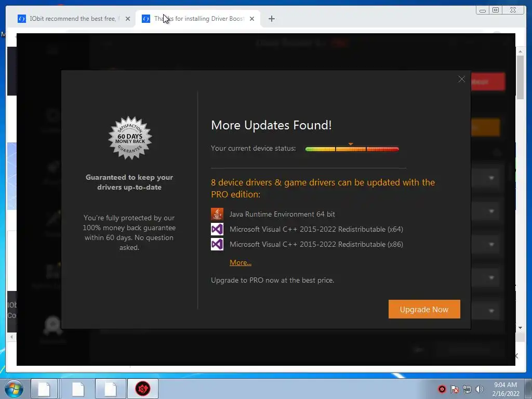The height and width of the screenshot is (399, 532).
Task: Minimize the browser window
Action: pyautogui.click(x=483, y=10)
